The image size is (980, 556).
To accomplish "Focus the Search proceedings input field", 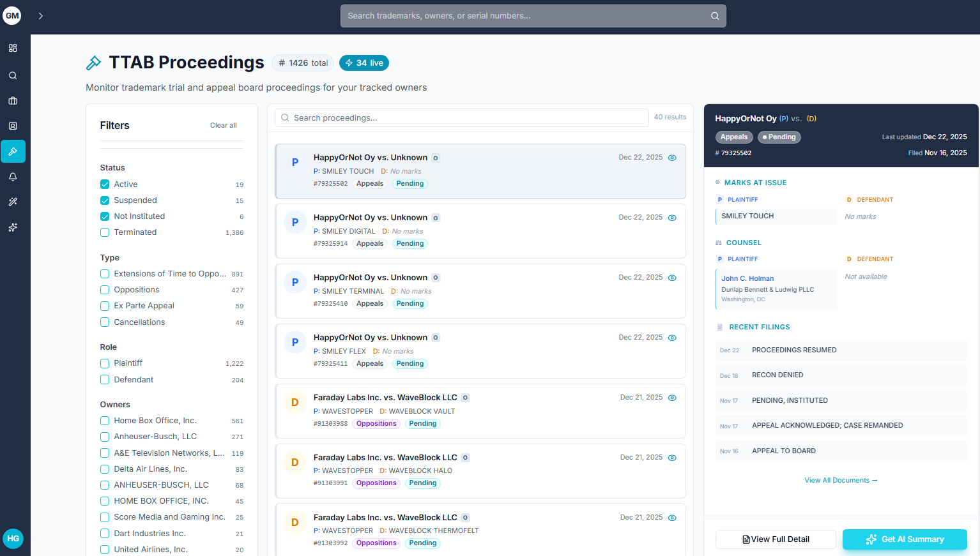I will (462, 118).
